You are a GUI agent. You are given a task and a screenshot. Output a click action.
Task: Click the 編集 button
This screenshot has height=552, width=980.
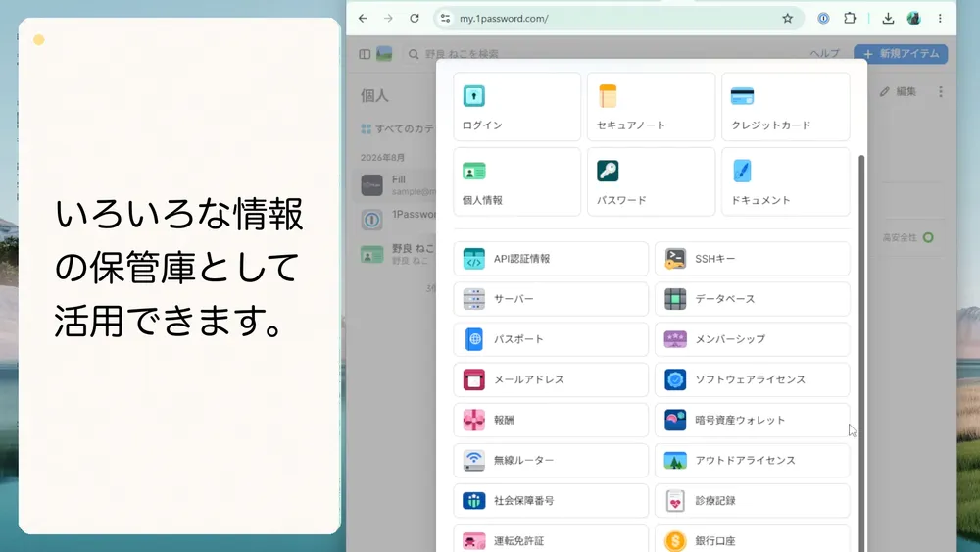coord(898,91)
